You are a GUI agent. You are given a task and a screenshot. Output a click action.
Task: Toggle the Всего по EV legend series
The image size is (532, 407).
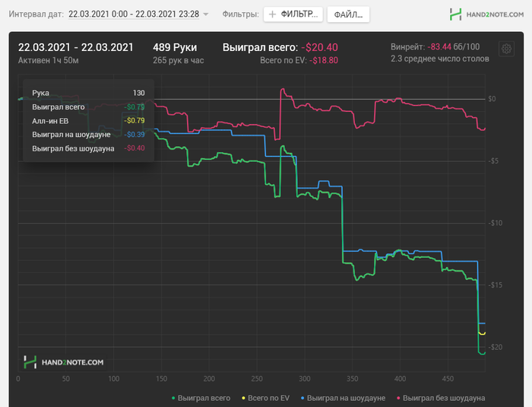point(266,398)
